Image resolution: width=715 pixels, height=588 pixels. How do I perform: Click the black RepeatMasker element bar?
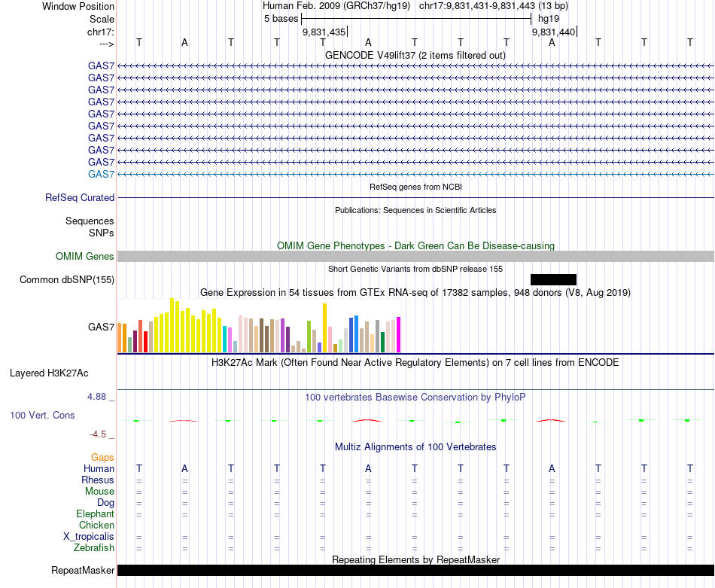pyautogui.click(x=415, y=570)
